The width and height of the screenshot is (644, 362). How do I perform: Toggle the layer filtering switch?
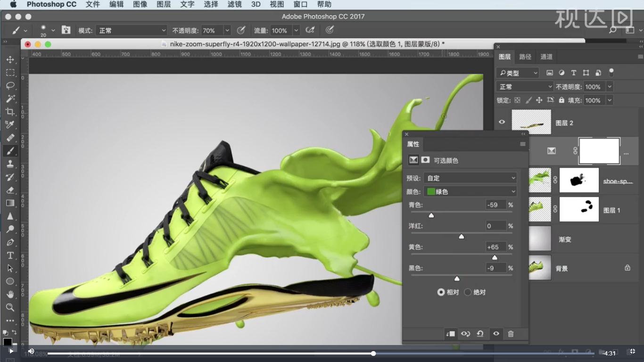[x=611, y=73]
